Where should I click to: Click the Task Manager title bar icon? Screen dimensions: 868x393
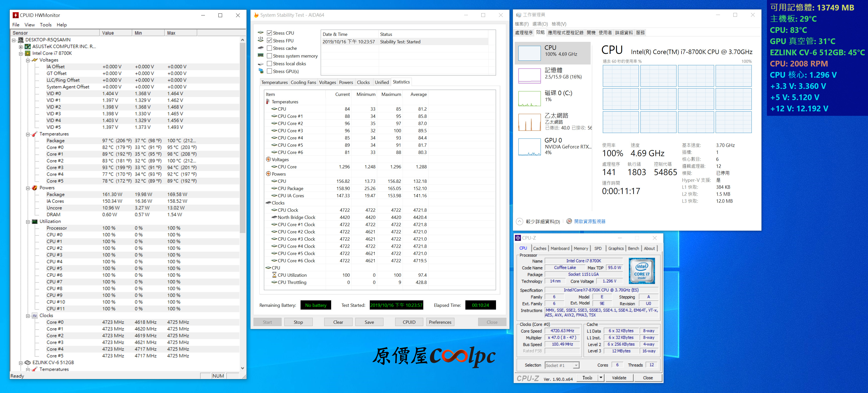pyautogui.click(x=519, y=15)
